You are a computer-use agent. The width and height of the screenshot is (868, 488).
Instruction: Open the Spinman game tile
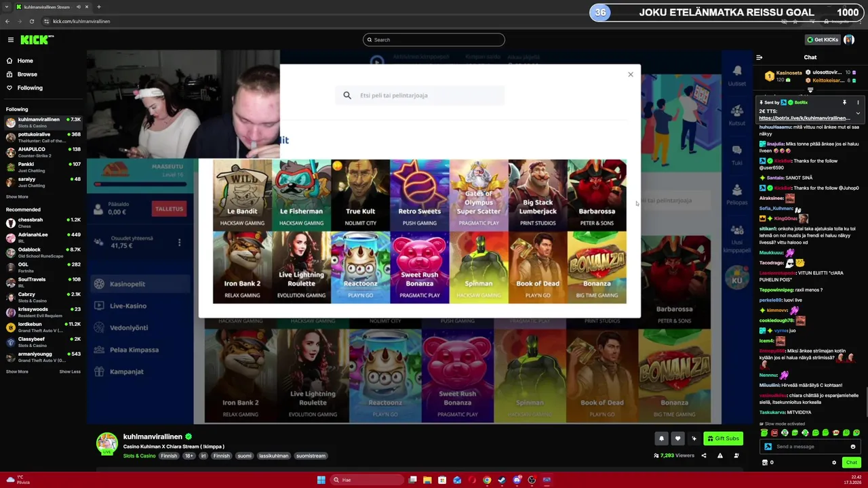pyautogui.click(x=478, y=267)
